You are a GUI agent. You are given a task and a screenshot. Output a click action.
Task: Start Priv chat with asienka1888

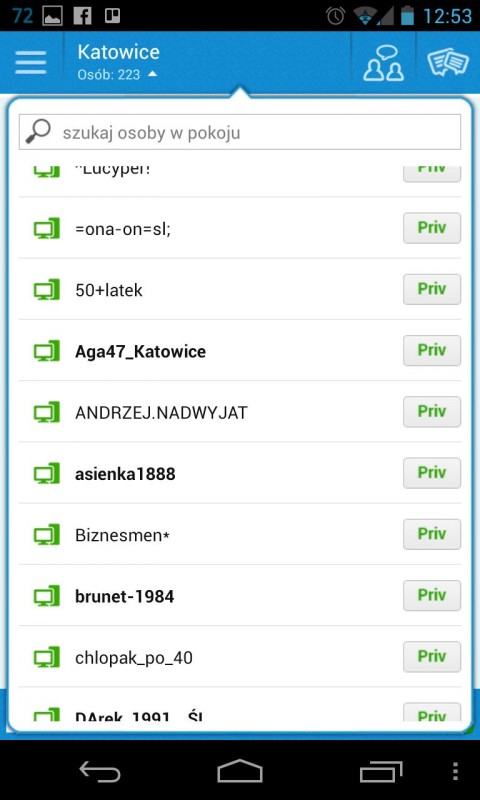(432, 473)
